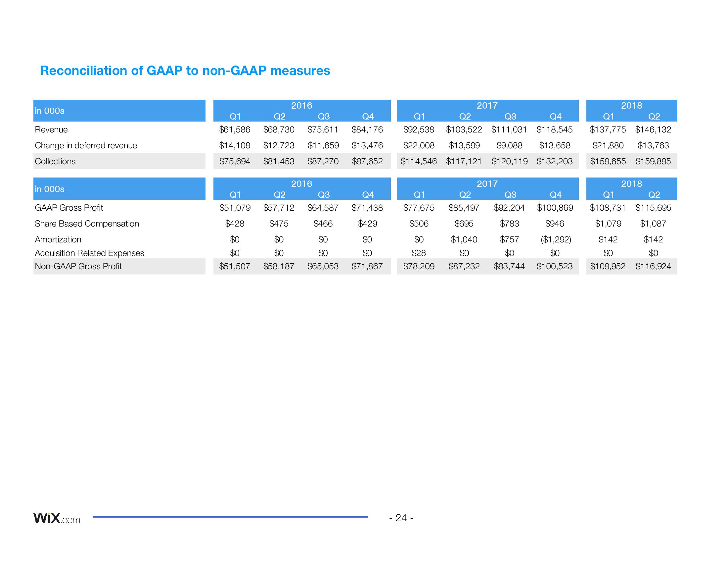Select revenue value $68,730
This screenshot has height=563, width=728.
pos(279,129)
